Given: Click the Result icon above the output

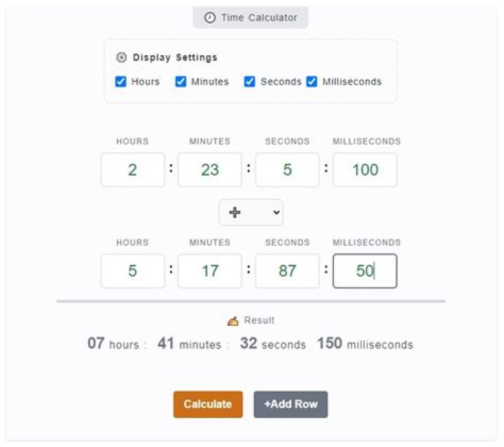Looking at the screenshot, I should [x=233, y=321].
